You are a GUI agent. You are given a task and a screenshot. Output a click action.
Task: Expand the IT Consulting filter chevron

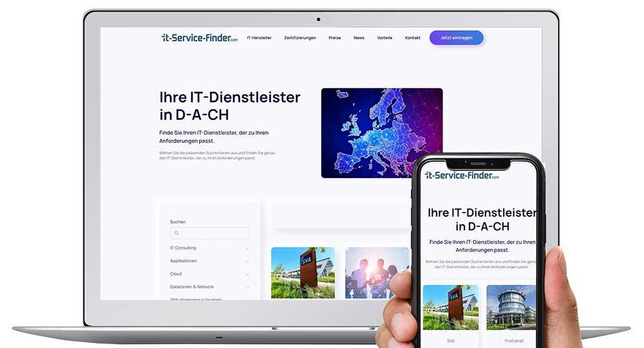(x=247, y=248)
